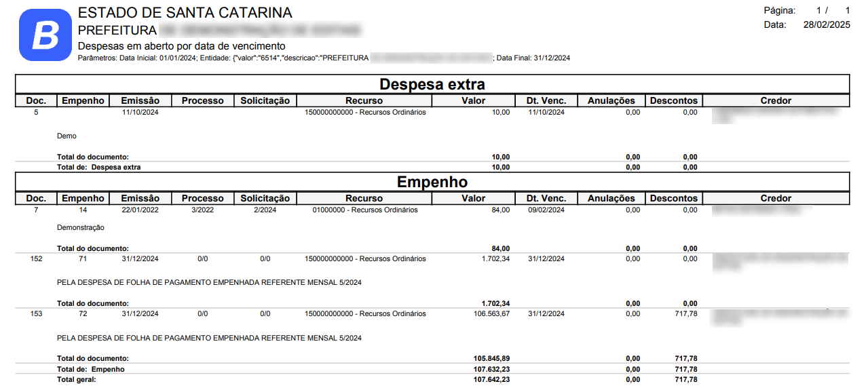Image resolution: width=868 pixels, height=388 pixels.
Task: Click the blue B logo icon
Action: point(45,35)
